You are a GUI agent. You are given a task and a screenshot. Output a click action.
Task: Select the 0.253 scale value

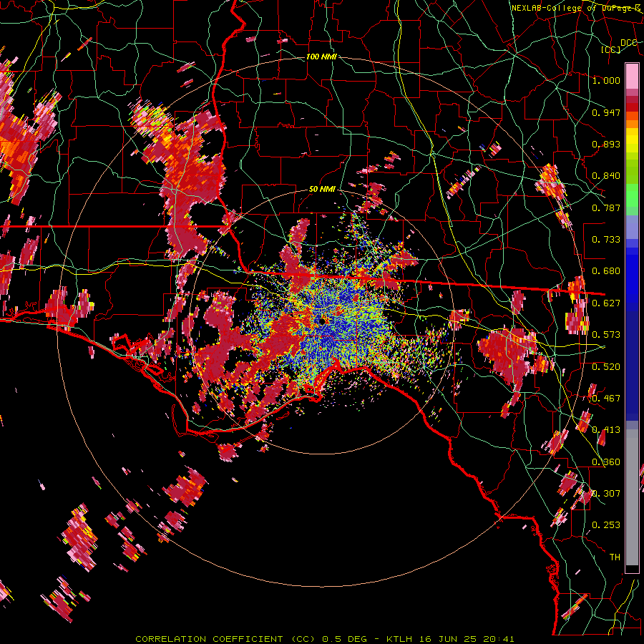coord(606,525)
